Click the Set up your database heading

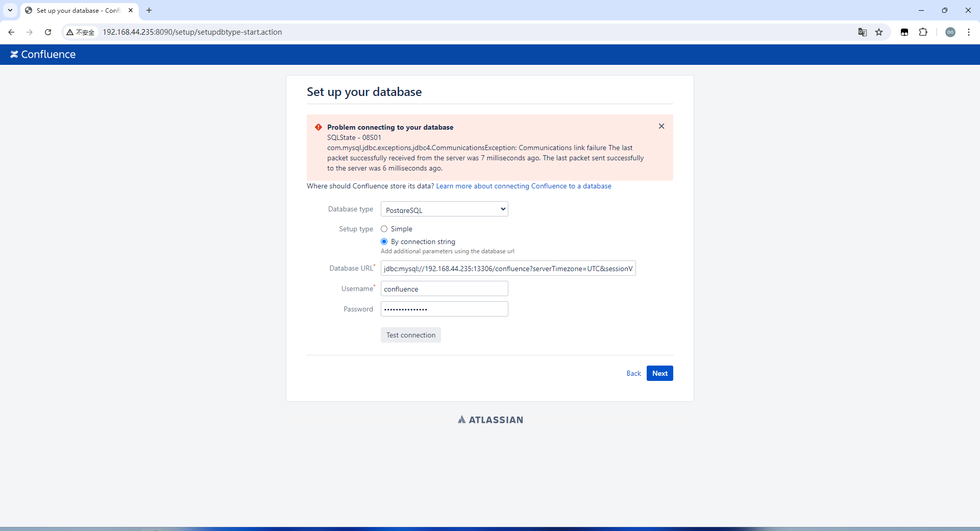coord(364,92)
